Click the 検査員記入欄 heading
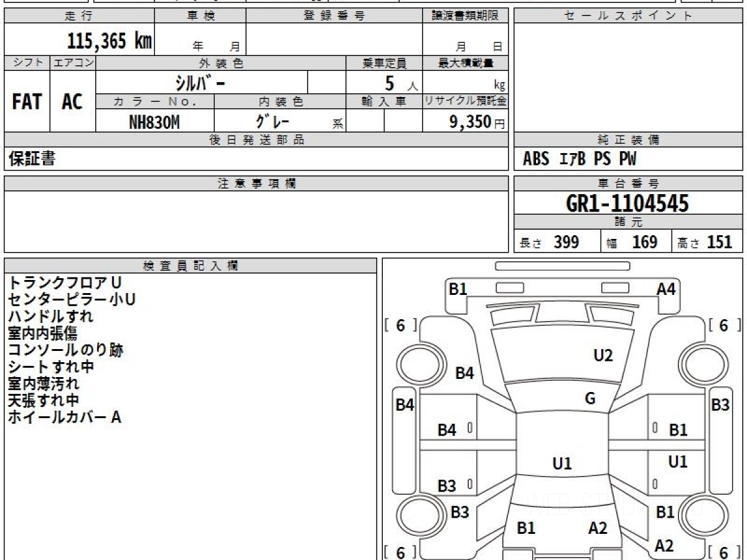Screen dimensions: 747x560 pos(190,266)
